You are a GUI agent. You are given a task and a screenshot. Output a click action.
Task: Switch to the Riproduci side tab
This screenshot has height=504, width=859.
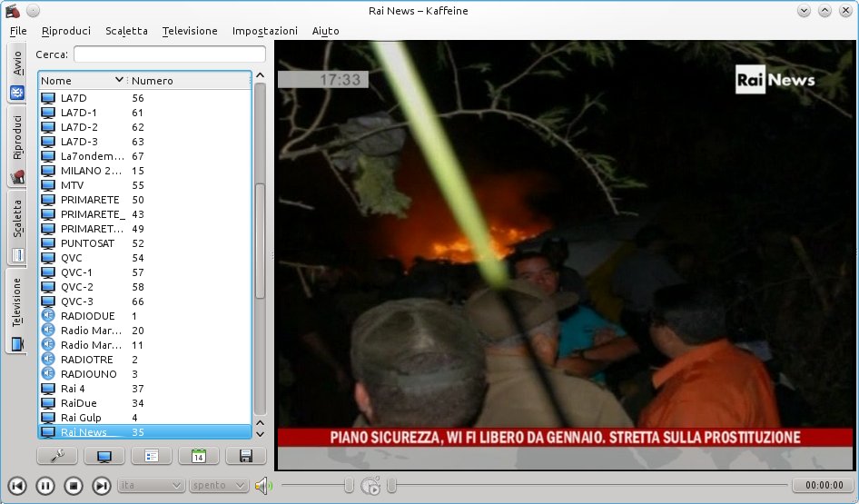pyautogui.click(x=17, y=146)
